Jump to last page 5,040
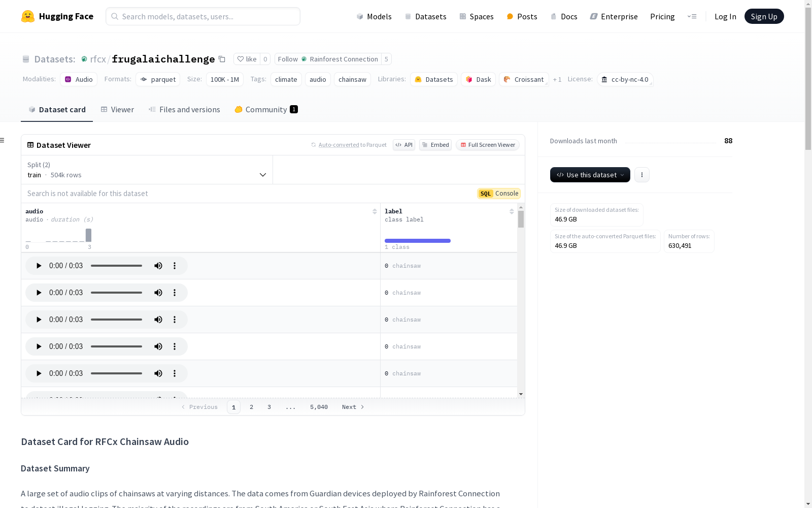The width and height of the screenshot is (812, 508). [x=319, y=407]
